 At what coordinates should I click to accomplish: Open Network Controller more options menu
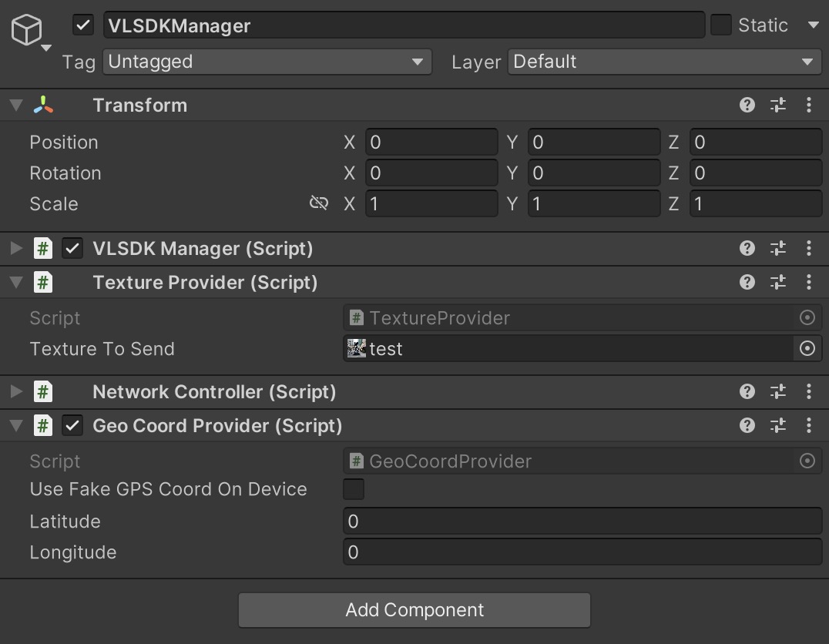coord(808,391)
